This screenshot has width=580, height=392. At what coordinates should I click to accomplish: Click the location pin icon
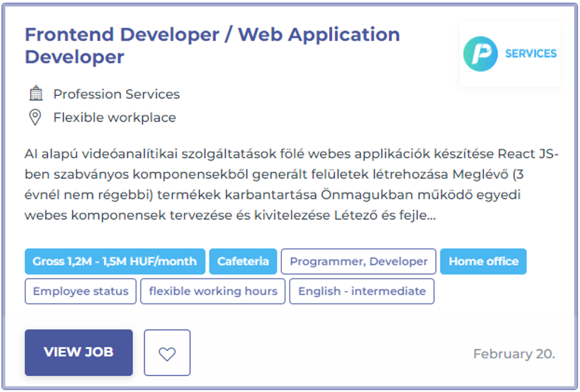[36, 118]
